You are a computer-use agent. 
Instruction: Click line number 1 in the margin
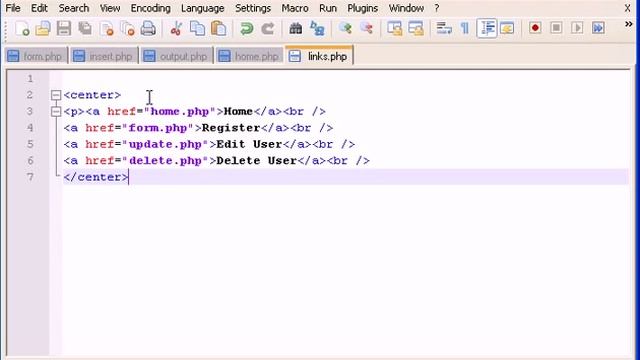pyautogui.click(x=30, y=79)
